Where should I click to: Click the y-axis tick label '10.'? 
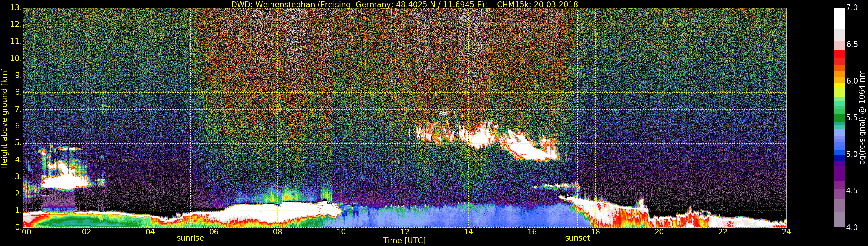coord(16,58)
